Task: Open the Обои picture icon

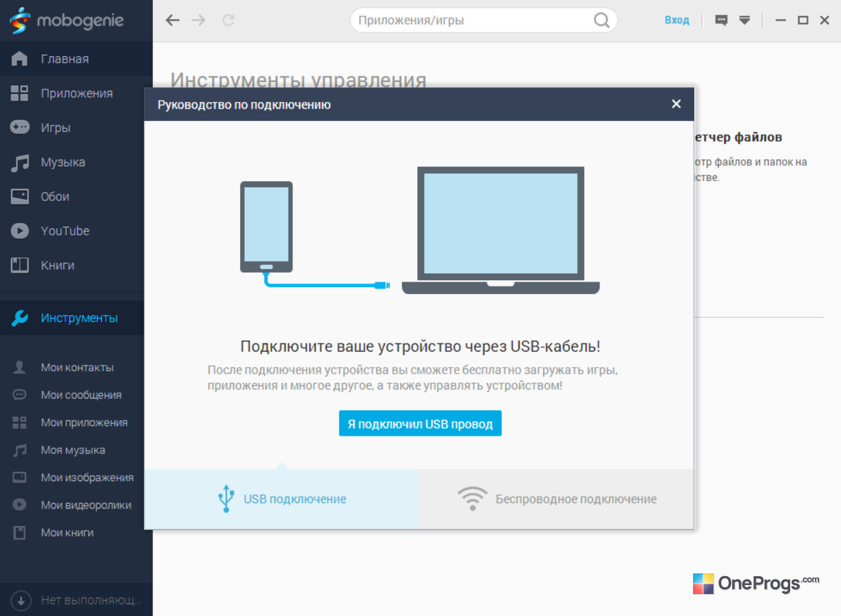Action: point(19,196)
